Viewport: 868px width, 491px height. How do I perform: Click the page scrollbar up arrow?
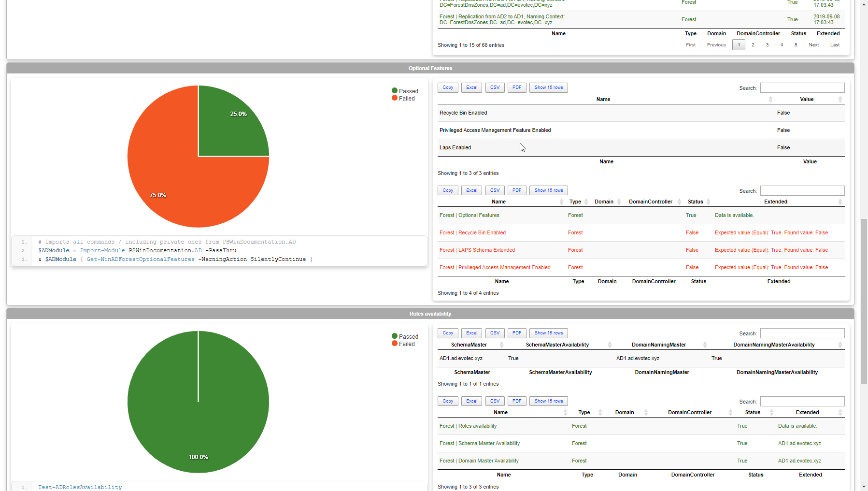tap(864, 4)
